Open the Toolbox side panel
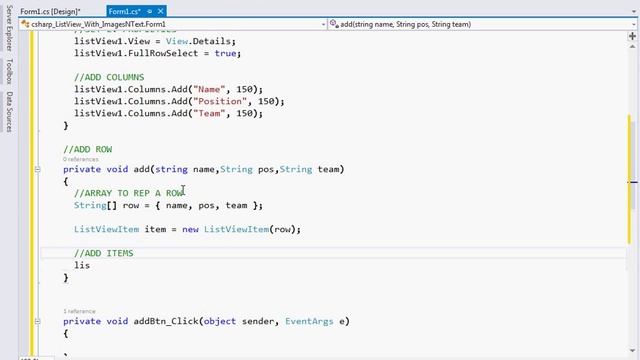640x360 pixels. click(x=9, y=71)
